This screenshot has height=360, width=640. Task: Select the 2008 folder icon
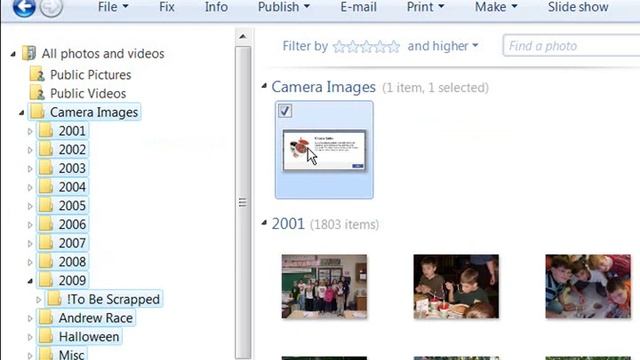click(x=46, y=262)
